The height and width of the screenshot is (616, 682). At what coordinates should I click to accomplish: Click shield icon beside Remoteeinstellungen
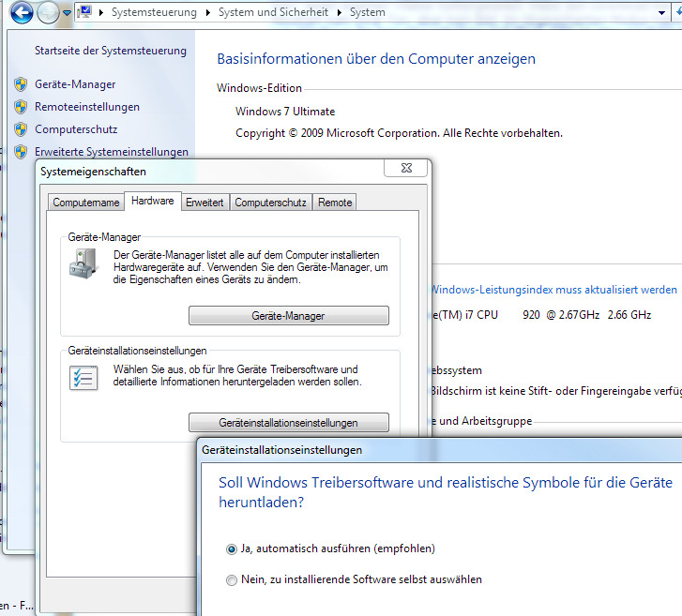click(x=21, y=107)
